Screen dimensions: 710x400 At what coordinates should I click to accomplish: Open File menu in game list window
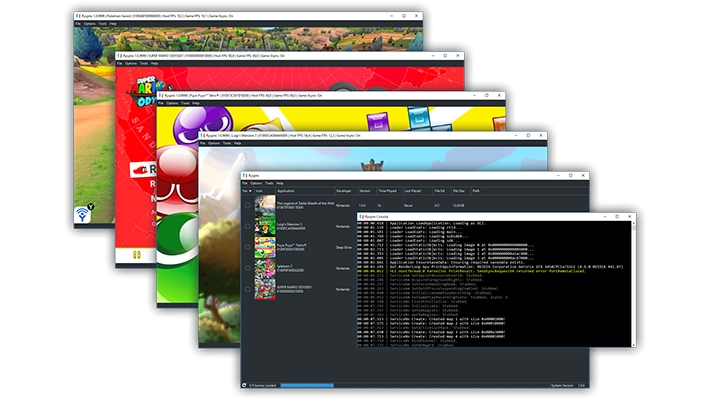click(245, 183)
